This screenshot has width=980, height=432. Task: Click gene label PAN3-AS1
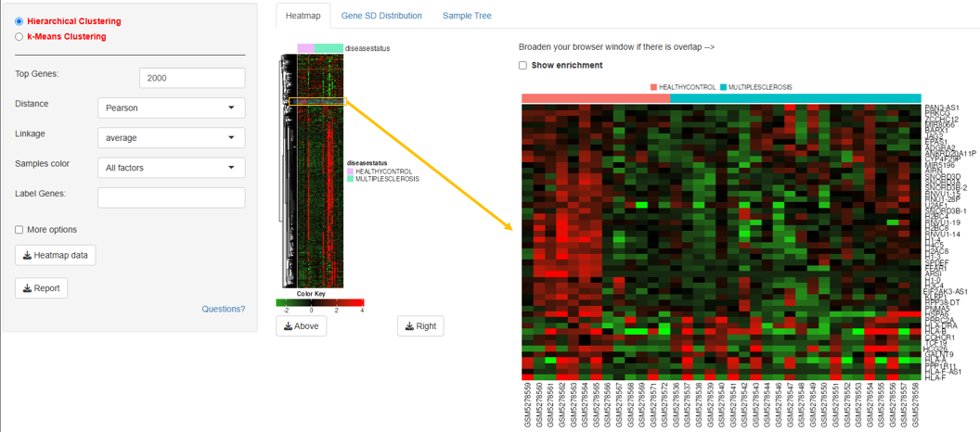pyautogui.click(x=942, y=108)
